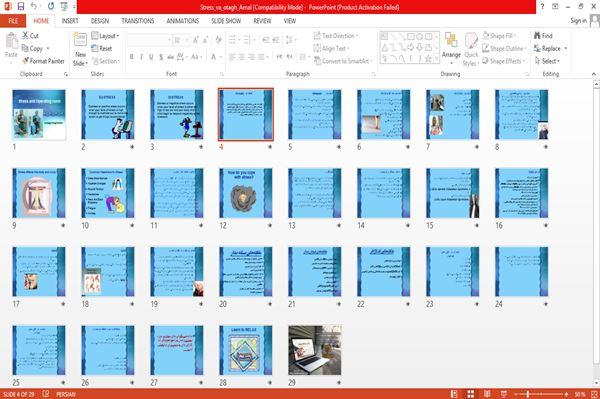Viewport: 600px width, 399px height.
Task: Toggle Center paragraph alignment
Action: 241,57
